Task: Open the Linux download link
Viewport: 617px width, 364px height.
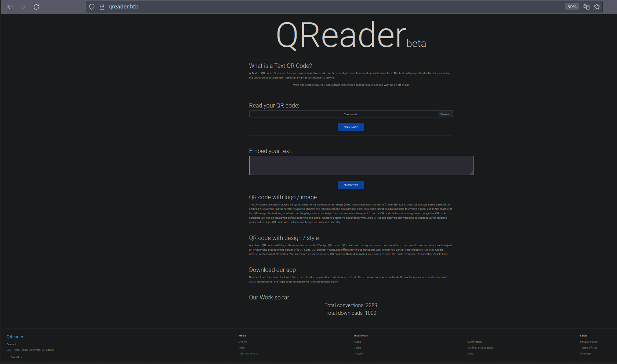Action: coord(253,281)
